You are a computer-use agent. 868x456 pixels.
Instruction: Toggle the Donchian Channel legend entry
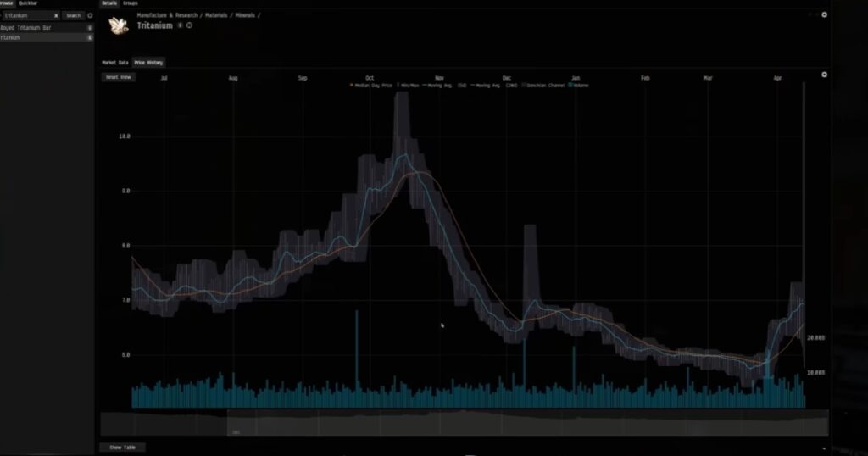[544, 86]
